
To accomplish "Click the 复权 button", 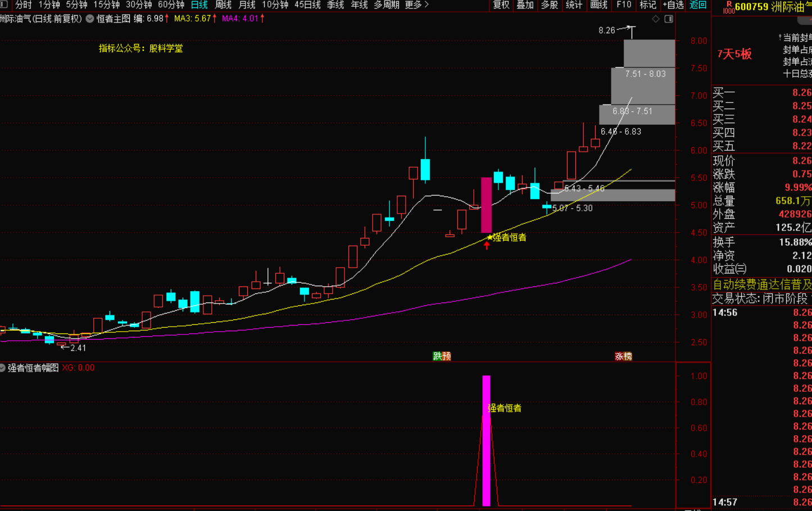I will [x=501, y=5].
